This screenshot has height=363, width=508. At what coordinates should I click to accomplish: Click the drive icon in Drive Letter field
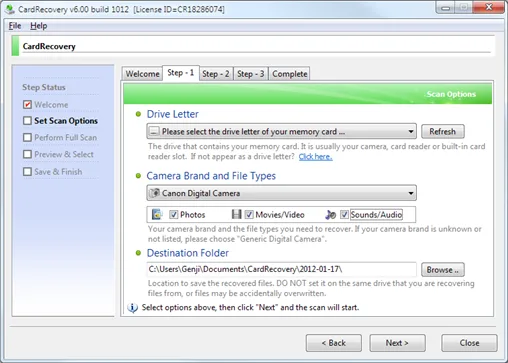[x=154, y=131]
